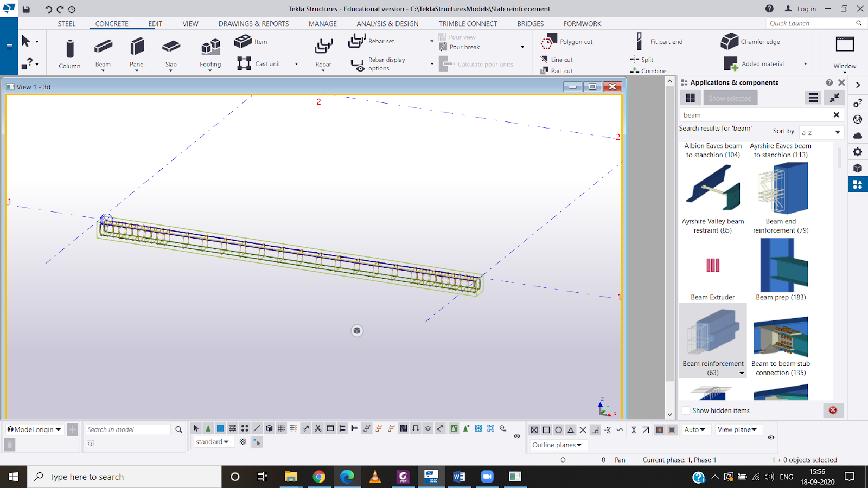Select the Panel tool icon
This screenshot has height=488, width=868.
coord(137,47)
